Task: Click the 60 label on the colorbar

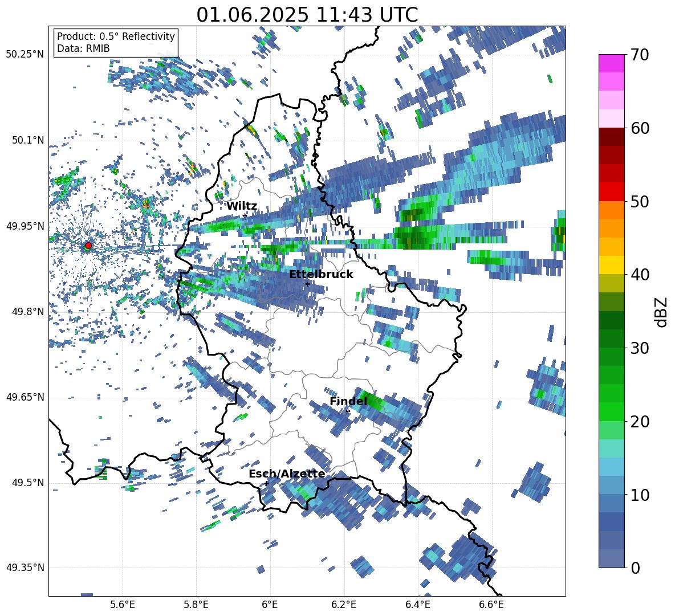Action: coord(639,128)
